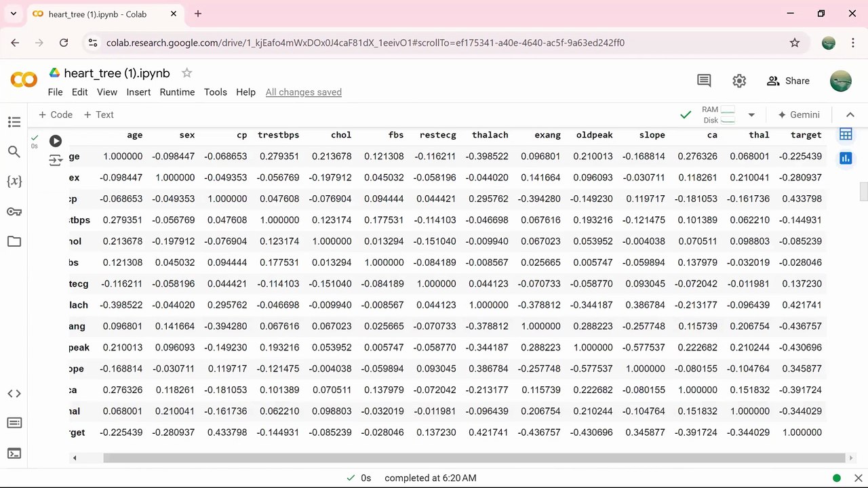Close the heart_tree browser tab
The width and height of the screenshot is (868, 488).
click(172, 14)
